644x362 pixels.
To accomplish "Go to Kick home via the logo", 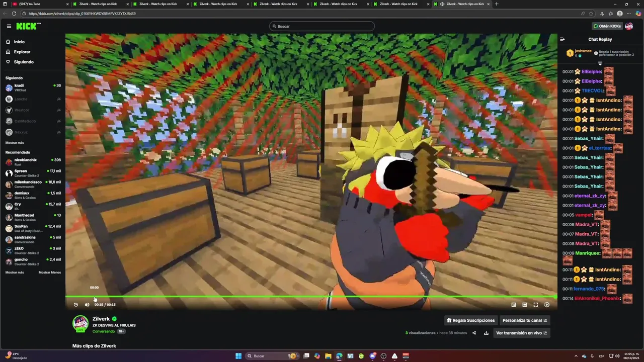I will coord(28,26).
